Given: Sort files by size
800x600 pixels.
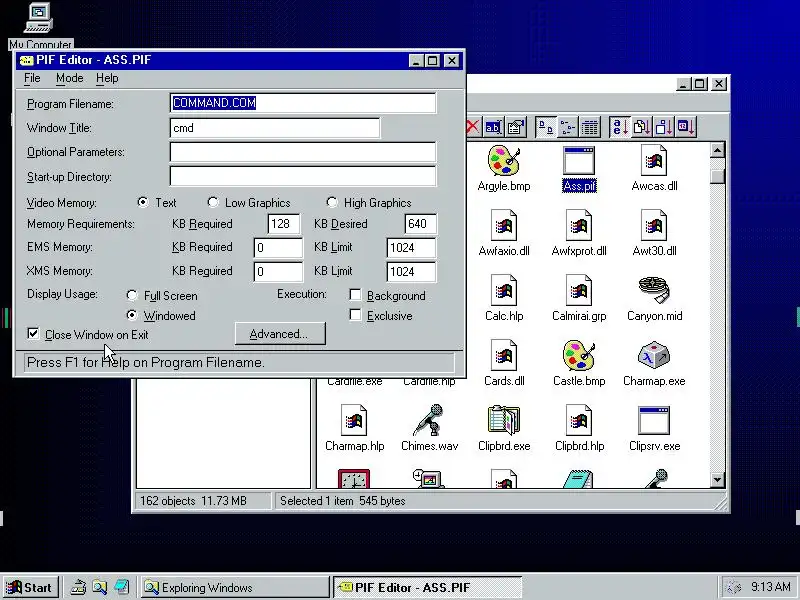Looking at the screenshot, I should [664, 127].
